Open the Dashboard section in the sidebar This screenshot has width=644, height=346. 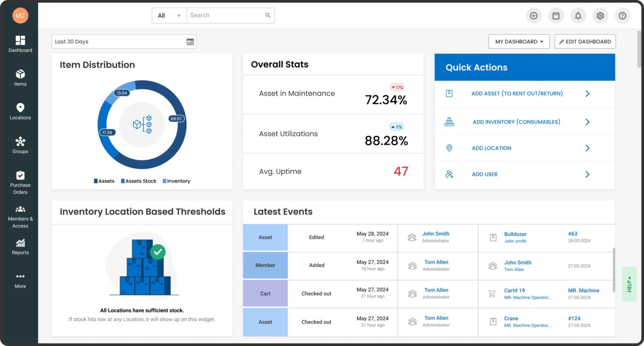tap(20, 44)
